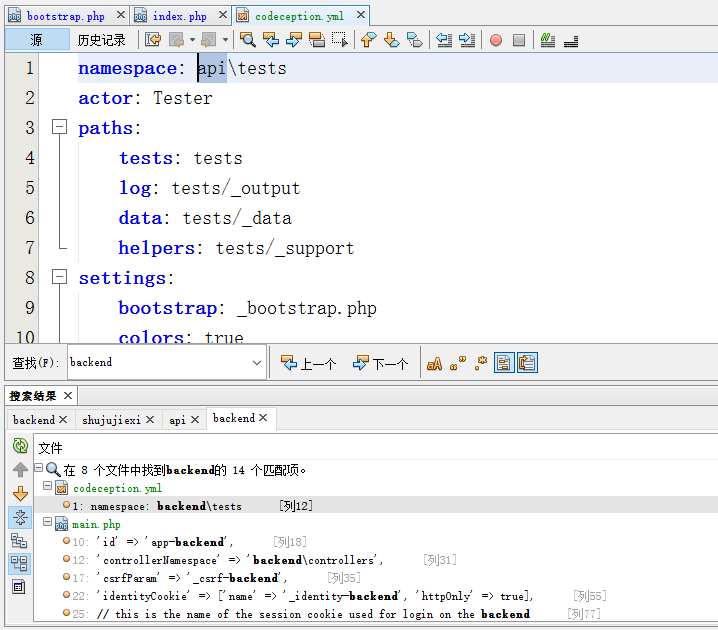This screenshot has width=718, height=630.
Task: Go to the next match with orange down arrow
Action: click(19, 493)
